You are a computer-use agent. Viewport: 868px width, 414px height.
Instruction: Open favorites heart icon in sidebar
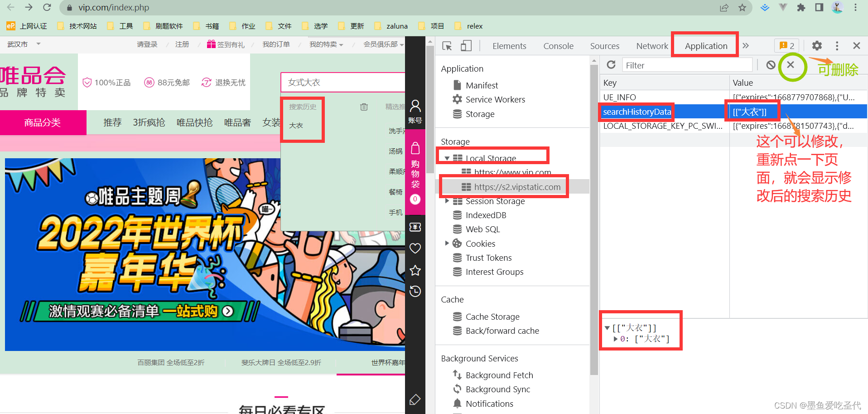click(415, 248)
